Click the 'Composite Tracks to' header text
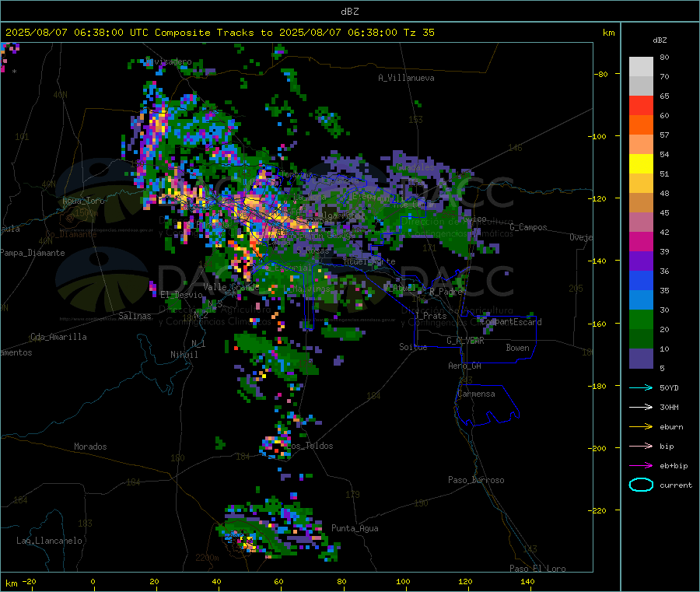 point(213,33)
